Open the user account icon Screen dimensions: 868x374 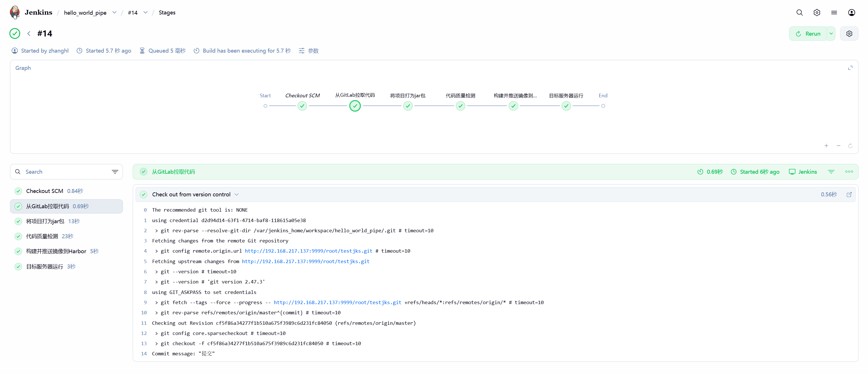[x=852, y=12]
